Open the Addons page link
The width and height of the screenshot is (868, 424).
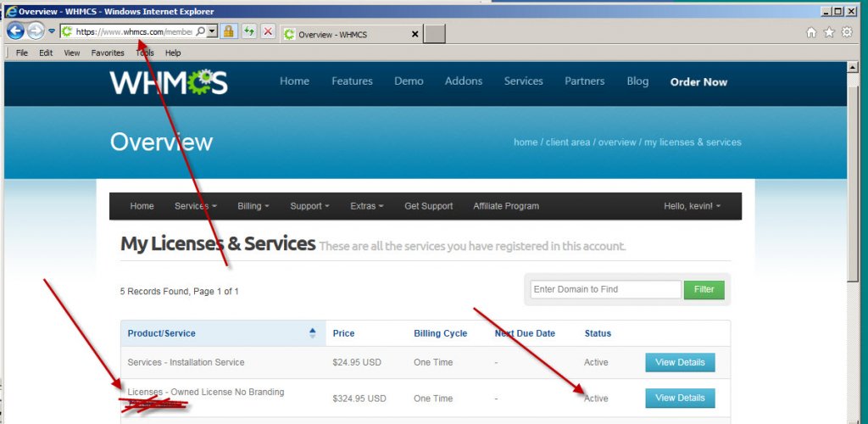click(464, 81)
